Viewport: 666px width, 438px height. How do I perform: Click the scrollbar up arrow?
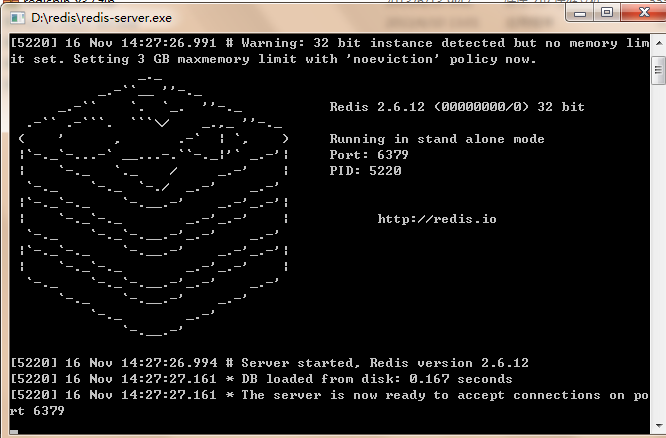click(x=658, y=43)
